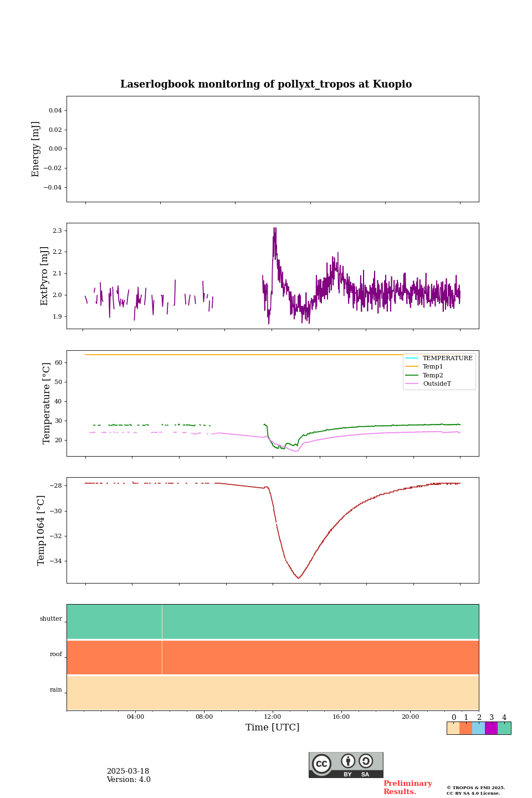Click the SA share-alike circular arrow icon
Screen dimensions: 532x798
[x=366, y=761]
